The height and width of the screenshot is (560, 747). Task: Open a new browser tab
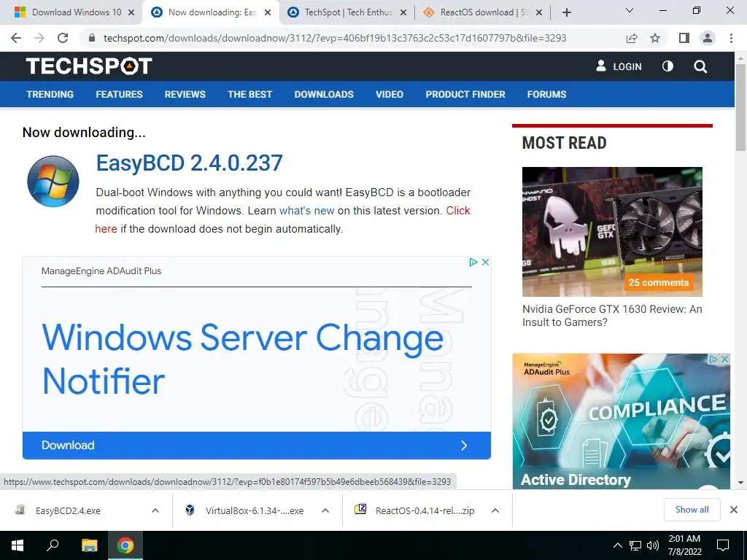(566, 12)
